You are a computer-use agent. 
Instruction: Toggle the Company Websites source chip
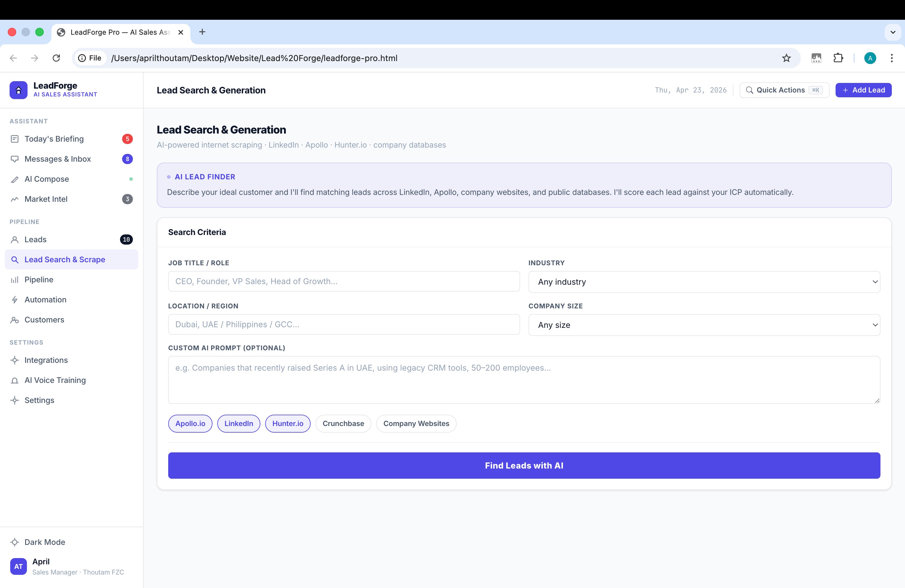pyautogui.click(x=416, y=423)
